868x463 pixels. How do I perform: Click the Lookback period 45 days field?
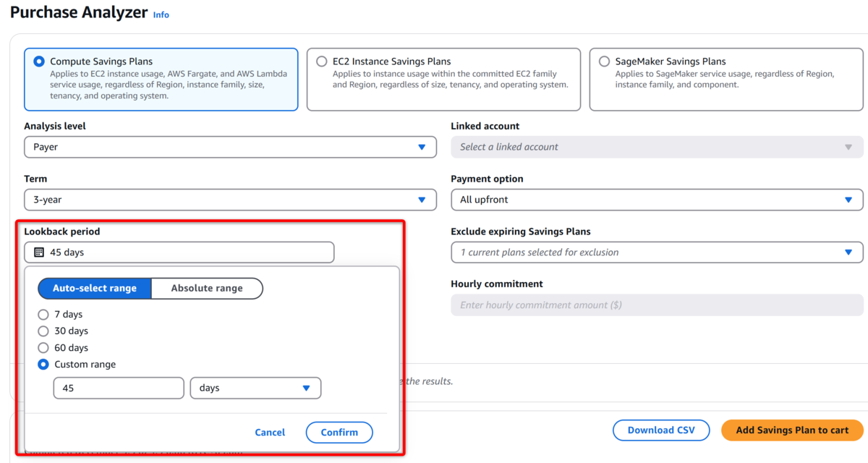pos(179,252)
